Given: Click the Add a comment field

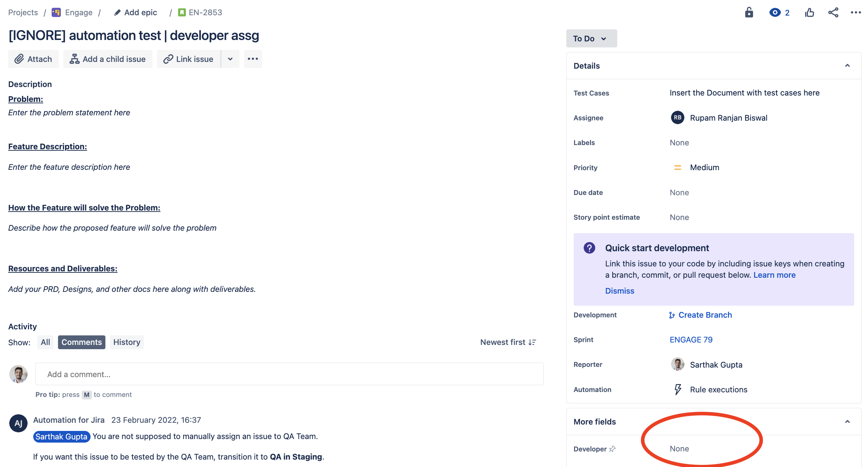Looking at the screenshot, I should pyautogui.click(x=289, y=374).
